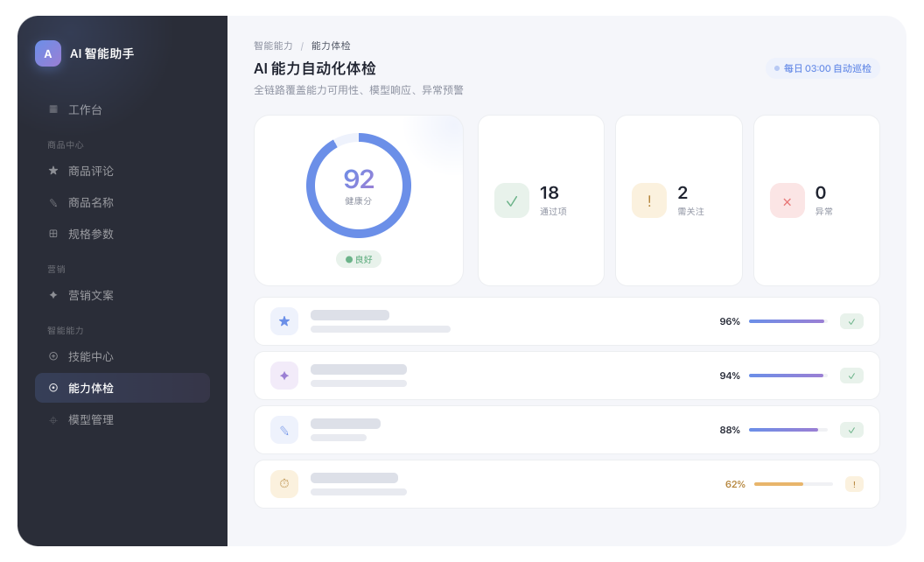Select the active 能力体检 menu item

click(x=122, y=388)
